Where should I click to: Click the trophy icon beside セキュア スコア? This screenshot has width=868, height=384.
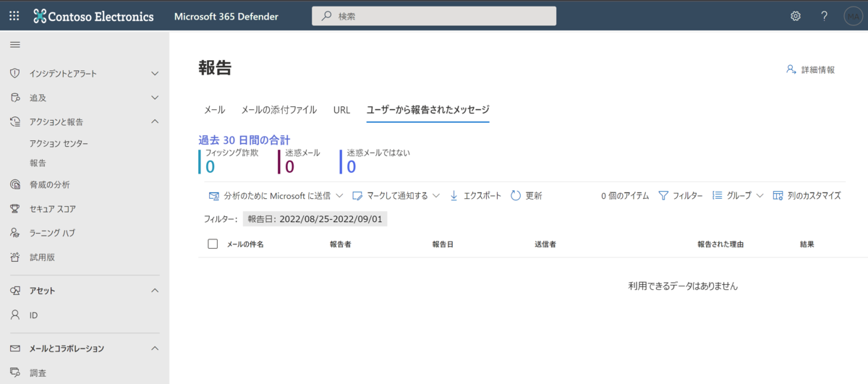pyautogui.click(x=14, y=209)
